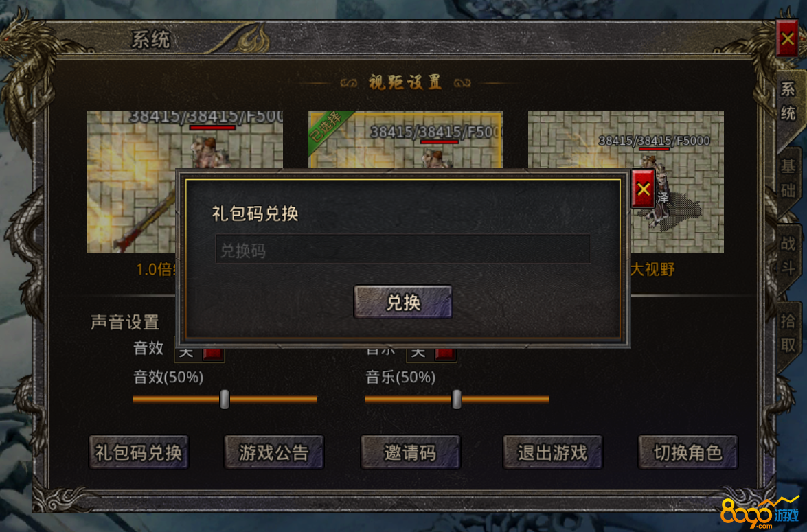Screen dimensions: 807x532
Task: Click the 兑换码 input field
Action: coord(402,250)
